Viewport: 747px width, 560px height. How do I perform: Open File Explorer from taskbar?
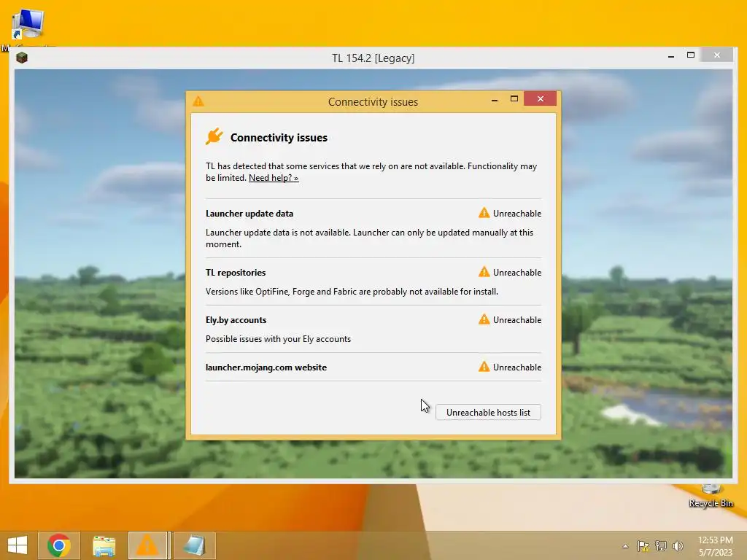pyautogui.click(x=104, y=545)
